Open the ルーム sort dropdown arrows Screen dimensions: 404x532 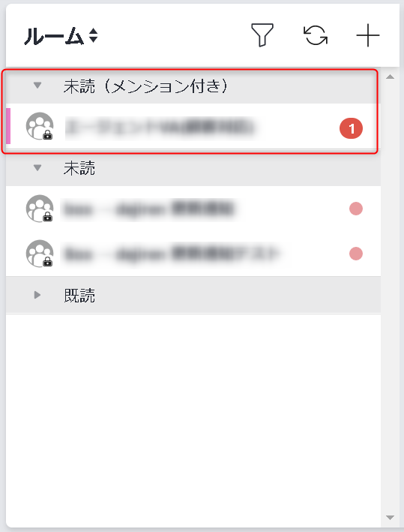point(93,35)
